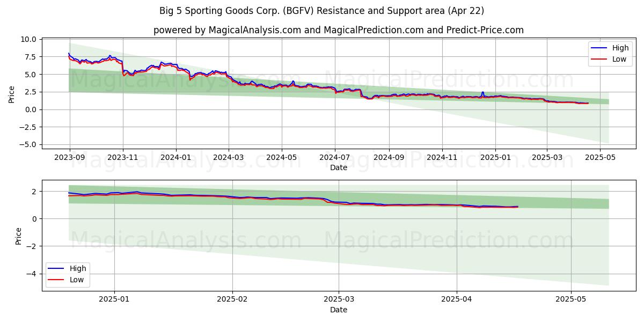Viewport: 644px width, 322px height.
Task: Click the 2025-05 label on top chart
Action: coord(600,158)
